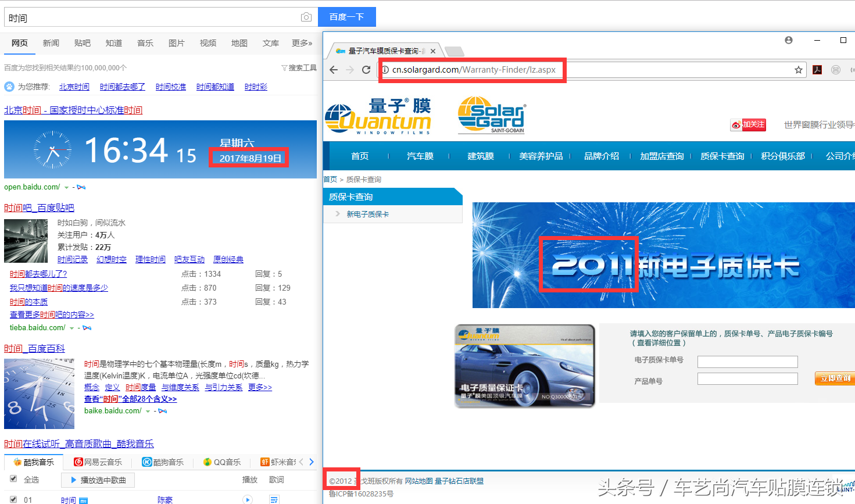Open the PDF extension icon

tap(817, 70)
